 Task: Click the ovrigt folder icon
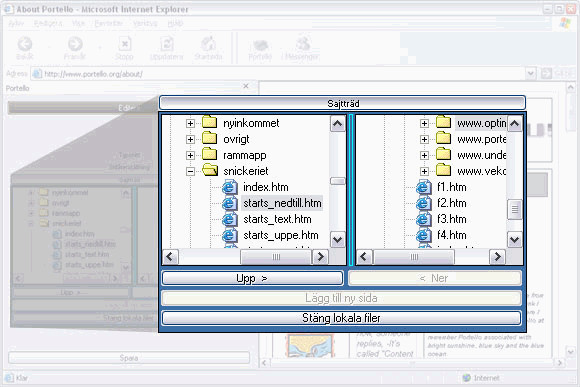[x=210, y=138]
